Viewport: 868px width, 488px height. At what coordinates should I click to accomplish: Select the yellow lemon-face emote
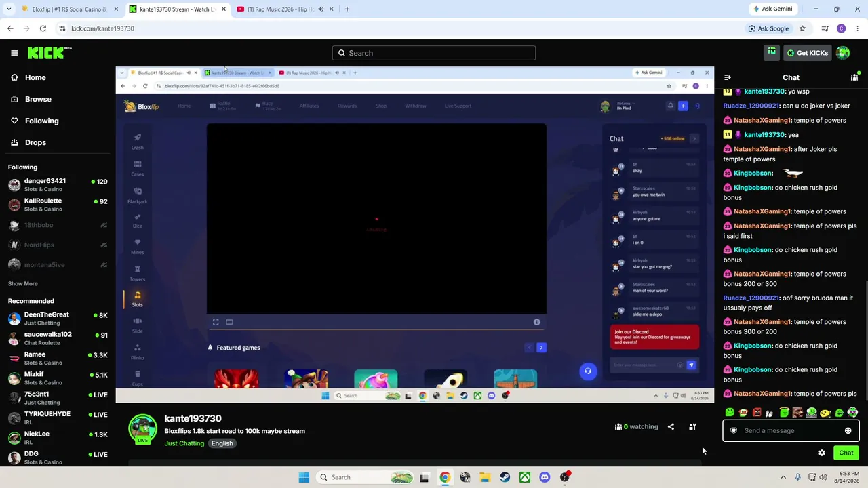coord(825,412)
